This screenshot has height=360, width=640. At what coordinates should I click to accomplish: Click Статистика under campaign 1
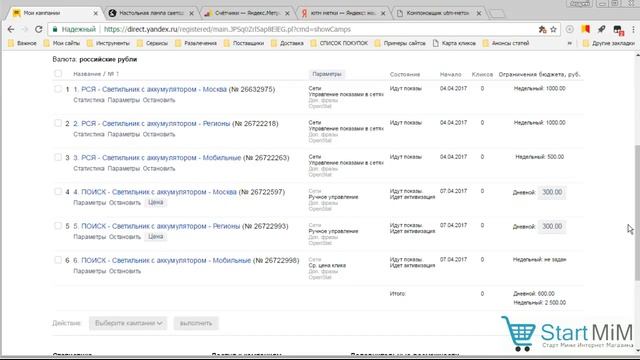(x=89, y=100)
